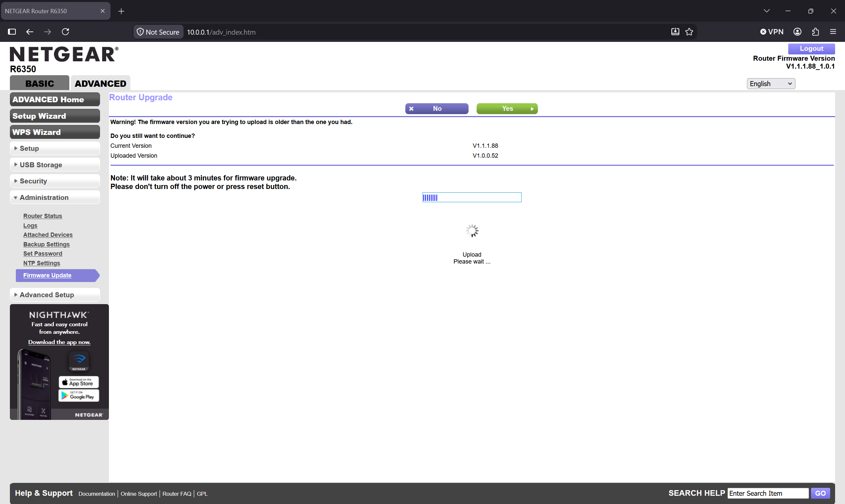Expand the Setup section

point(55,148)
